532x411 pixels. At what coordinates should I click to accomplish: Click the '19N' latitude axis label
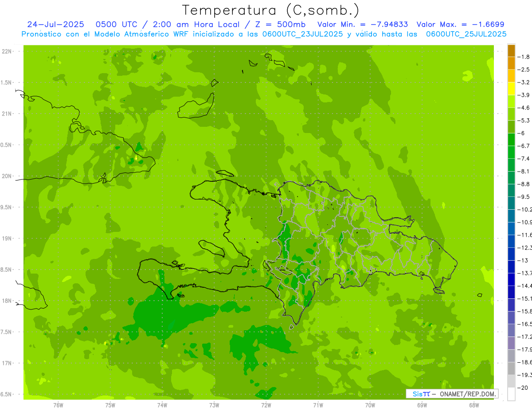[x=7, y=239]
